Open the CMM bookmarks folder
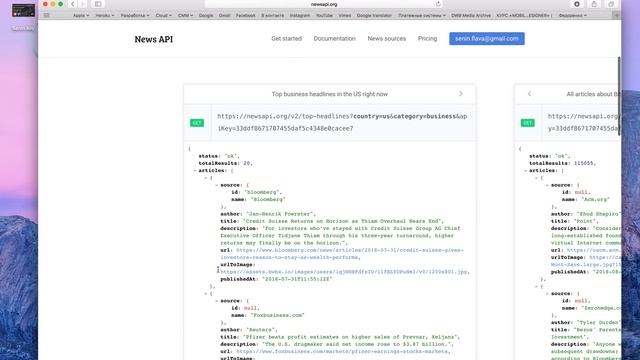Image resolution: width=640 pixels, height=360 pixels. [185, 16]
